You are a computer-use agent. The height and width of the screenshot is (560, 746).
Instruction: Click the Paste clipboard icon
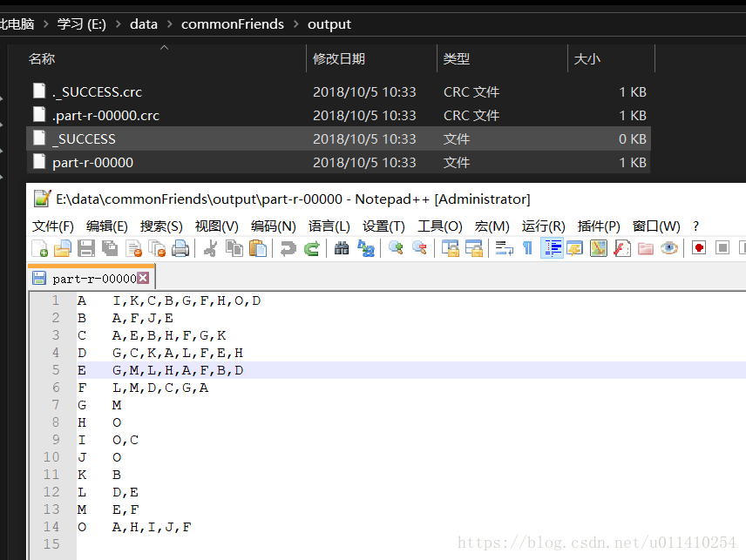tap(258, 248)
